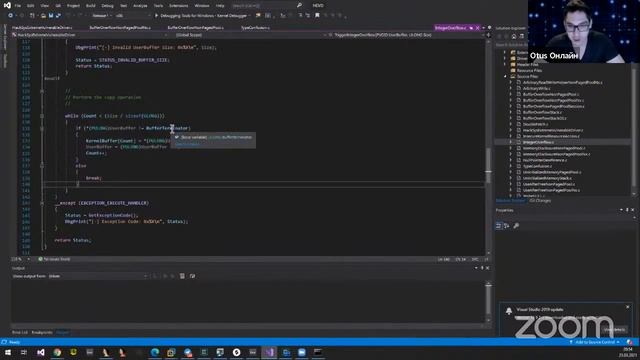Click the Categorized icon in Properties panel
The image size is (640, 360).
(x=499, y=226)
